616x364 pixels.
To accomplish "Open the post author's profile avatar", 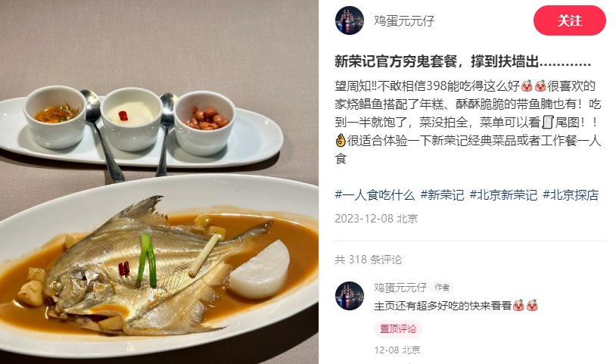I will (350, 20).
